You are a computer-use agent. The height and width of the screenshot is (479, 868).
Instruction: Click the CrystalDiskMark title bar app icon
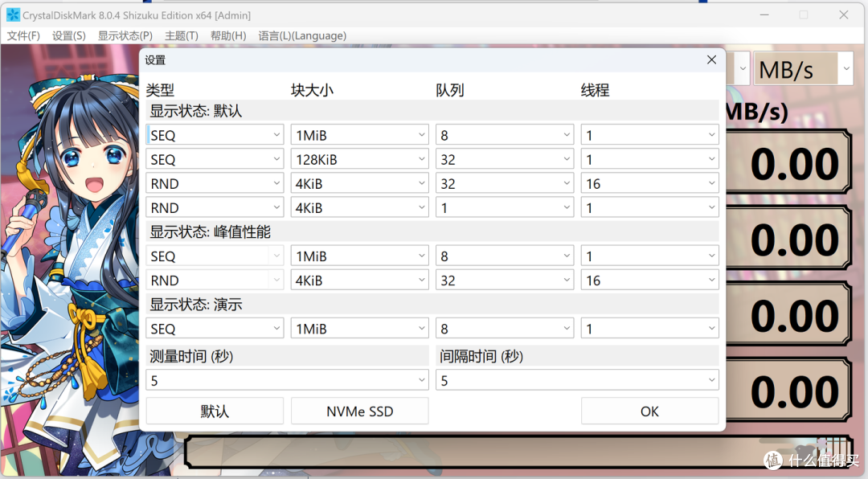13,15
